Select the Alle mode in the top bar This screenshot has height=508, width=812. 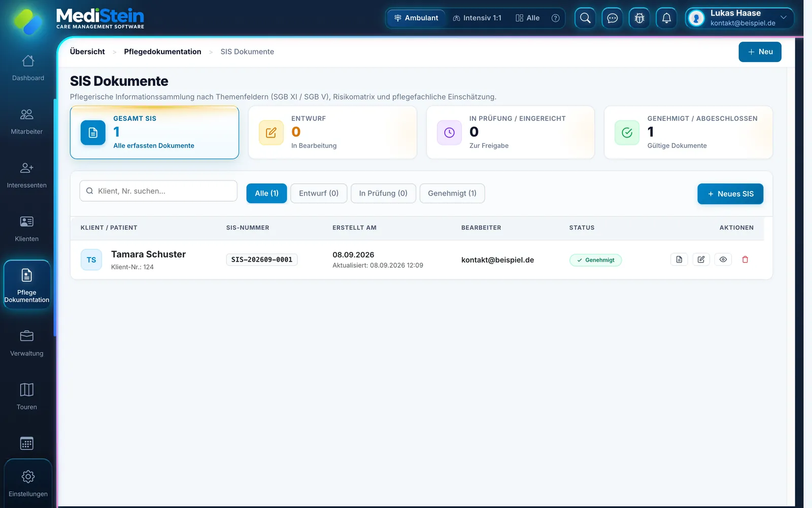pyautogui.click(x=528, y=18)
